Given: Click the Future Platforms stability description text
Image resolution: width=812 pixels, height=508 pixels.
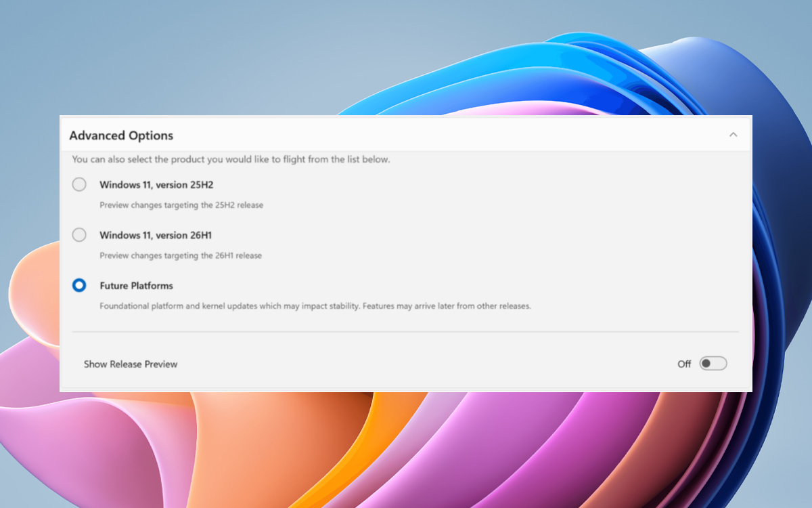Looking at the screenshot, I should click(315, 305).
